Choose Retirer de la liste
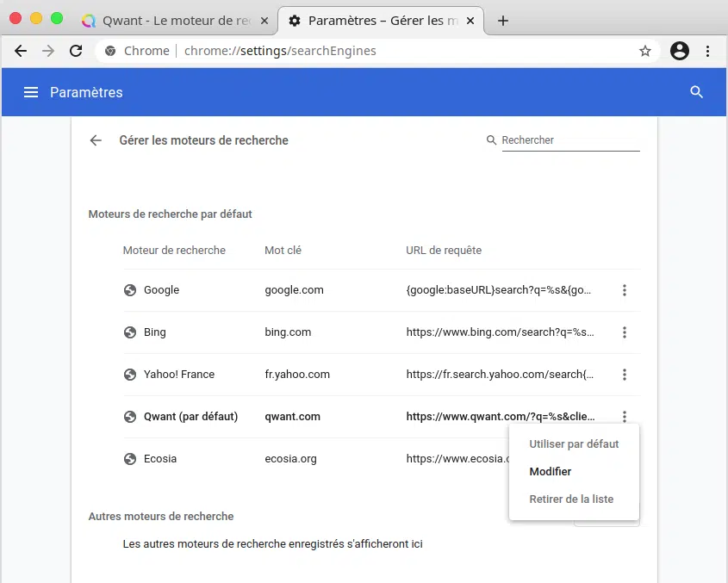Viewport: 728px width, 583px height. 574,499
